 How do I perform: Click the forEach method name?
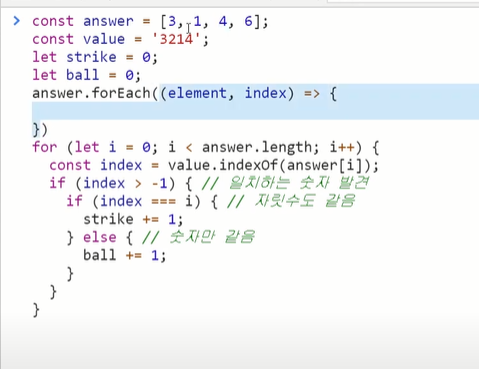(121, 93)
